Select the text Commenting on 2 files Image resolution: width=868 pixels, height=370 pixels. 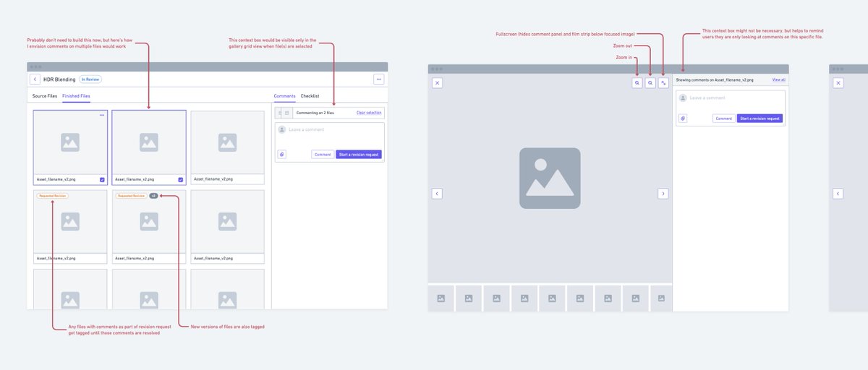(315, 113)
